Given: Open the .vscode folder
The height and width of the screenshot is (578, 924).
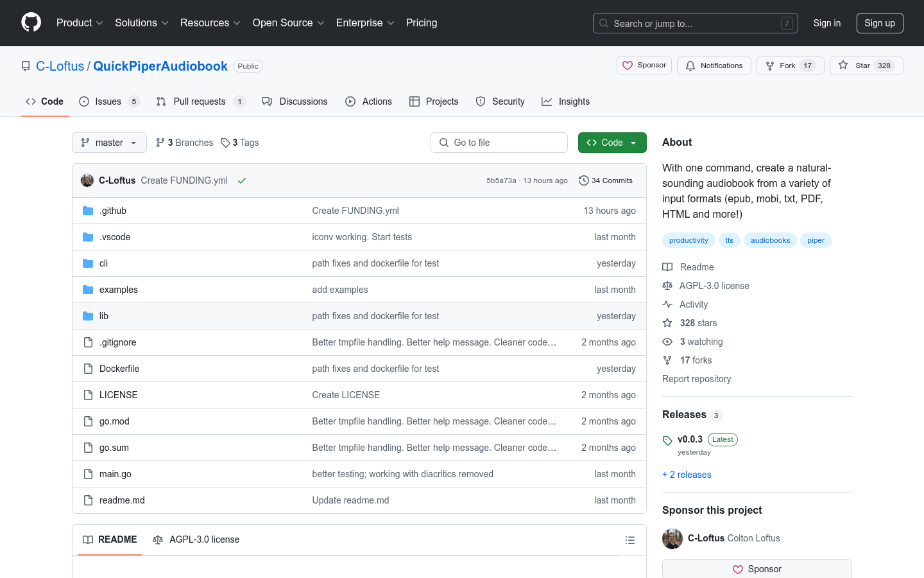Looking at the screenshot, I should (x=115, y=237).
